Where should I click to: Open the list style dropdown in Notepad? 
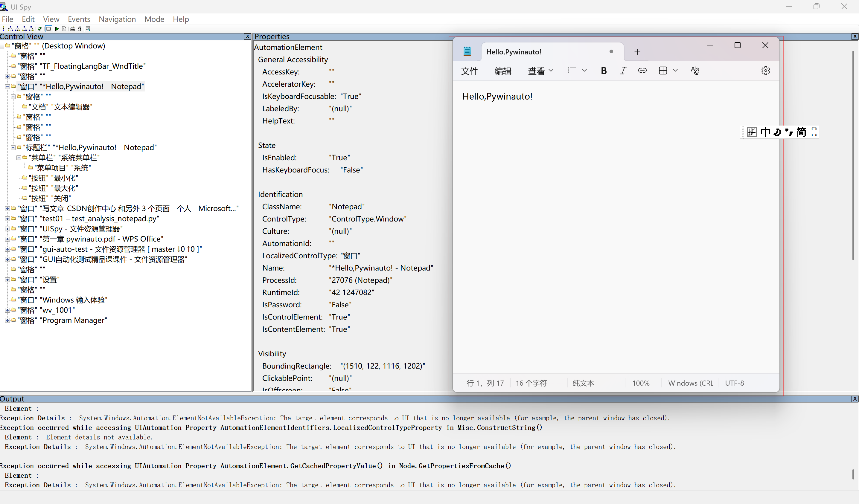(584, 71)
